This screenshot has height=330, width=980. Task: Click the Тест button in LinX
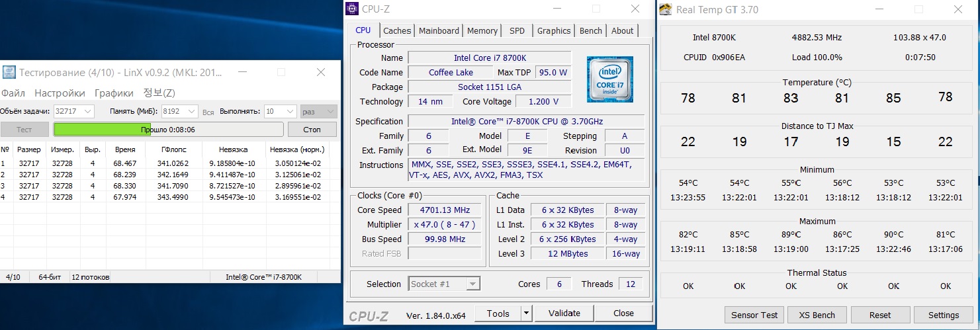point(24,130)
